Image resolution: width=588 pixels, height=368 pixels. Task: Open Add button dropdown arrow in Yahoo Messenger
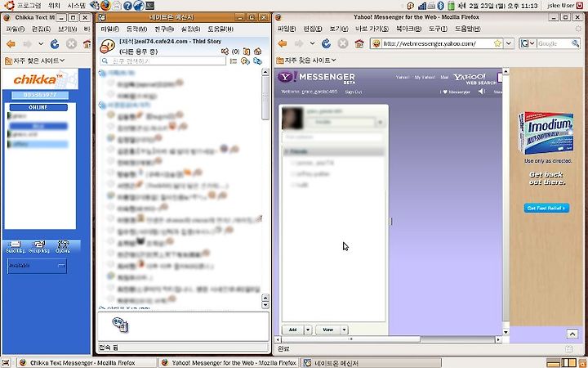(x=308, y=330)
